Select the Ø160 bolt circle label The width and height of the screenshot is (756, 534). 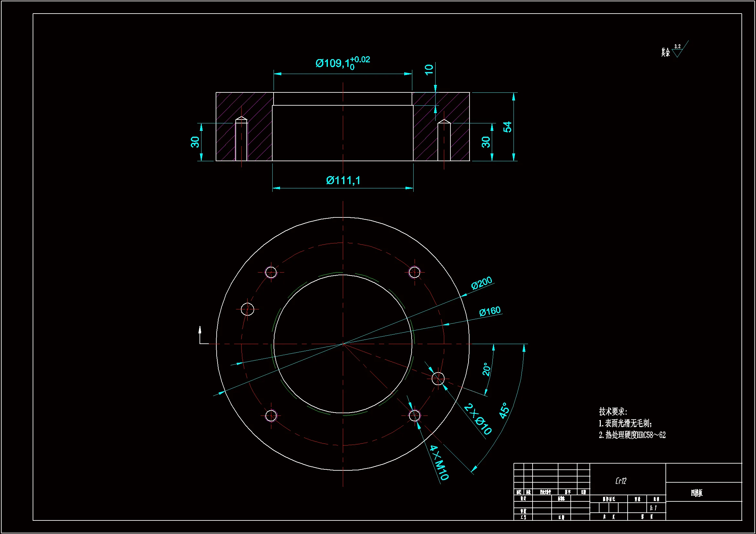490,311
